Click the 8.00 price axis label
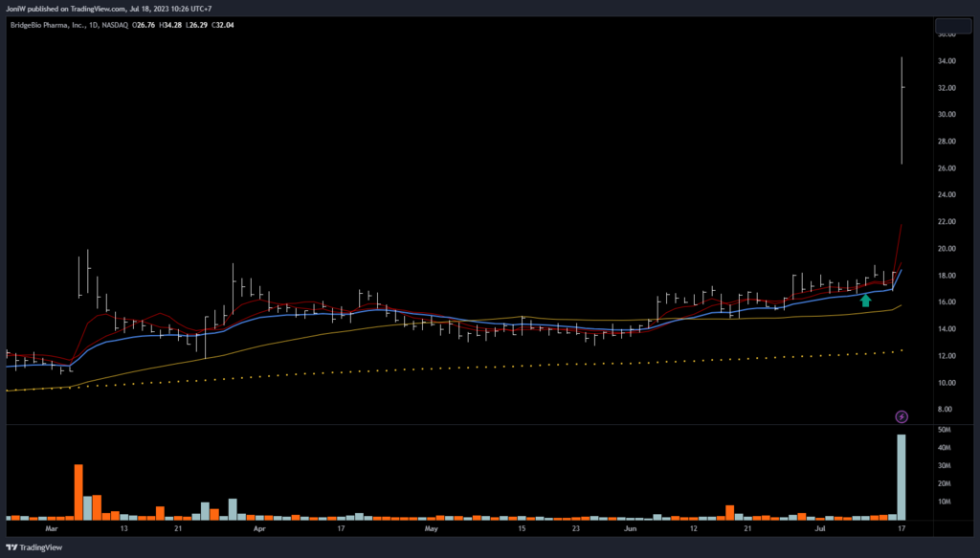980x558 pixels. point(947,410)
